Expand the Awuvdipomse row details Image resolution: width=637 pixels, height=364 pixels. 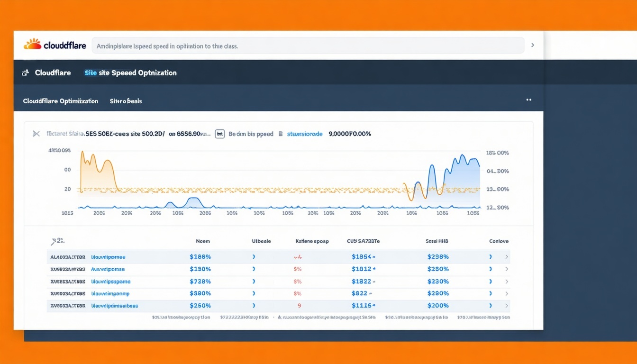(506, 269)
